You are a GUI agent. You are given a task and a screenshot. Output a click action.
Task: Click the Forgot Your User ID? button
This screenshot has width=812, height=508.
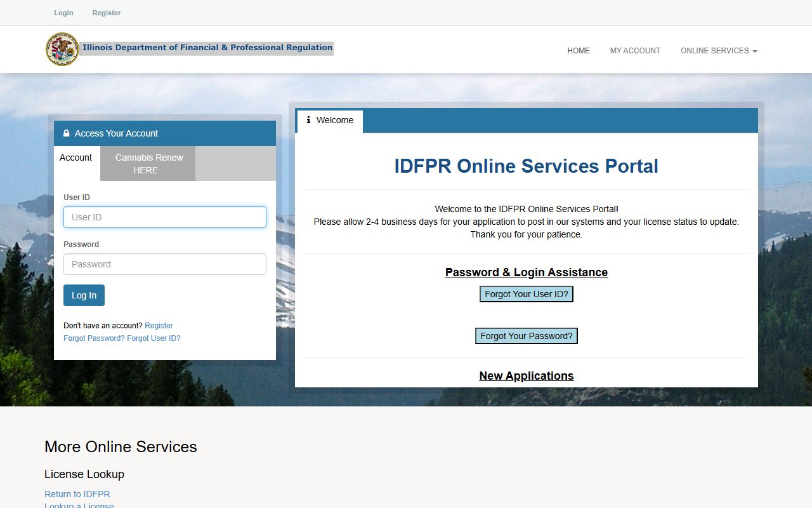pyautogui.click(x=527, y=294)
